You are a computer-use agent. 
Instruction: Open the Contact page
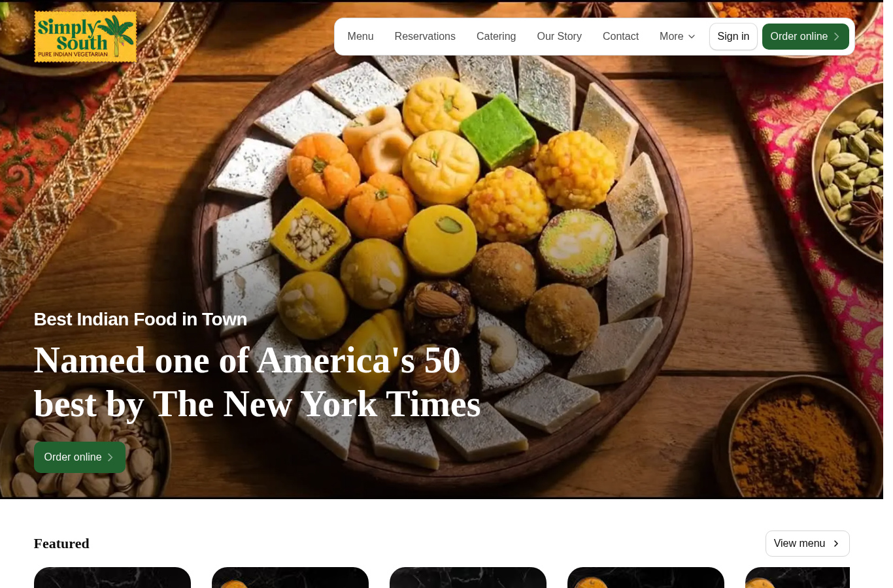[620, 37]
